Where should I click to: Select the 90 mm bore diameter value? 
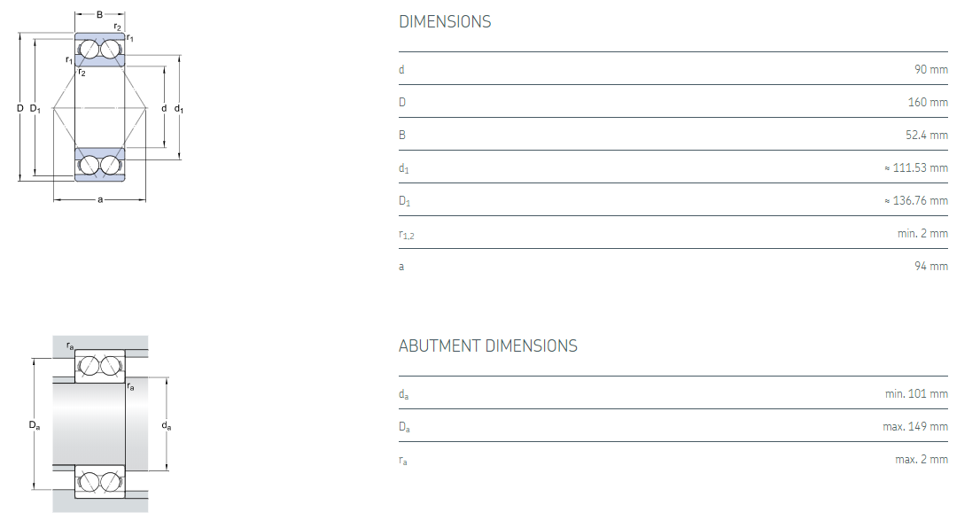tap(931, 69)
